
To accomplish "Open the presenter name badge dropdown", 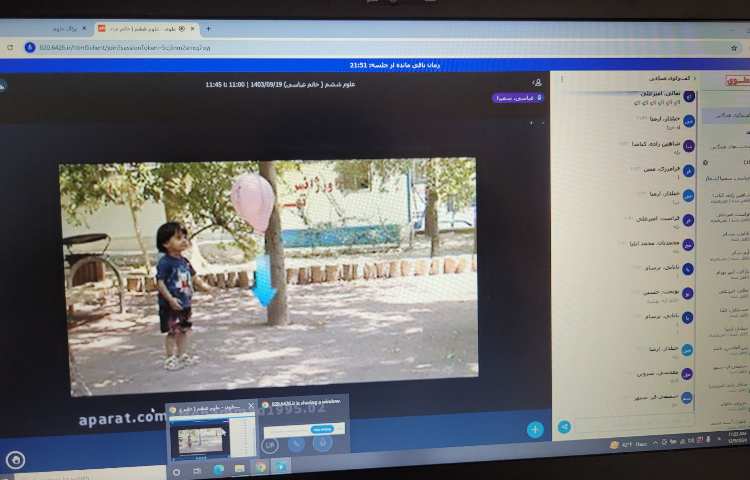I will (x=516, y=98).
